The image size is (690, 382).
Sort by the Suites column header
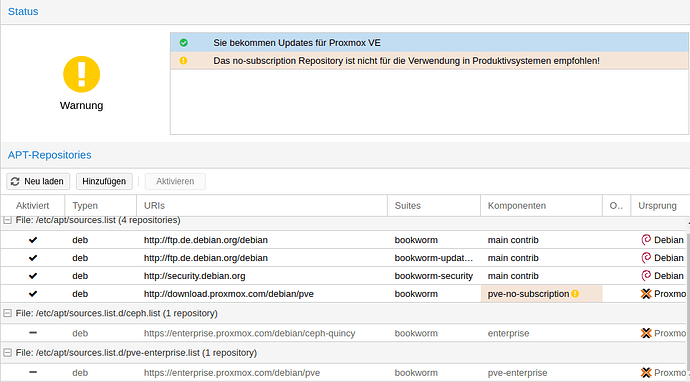tap(434, 206)
